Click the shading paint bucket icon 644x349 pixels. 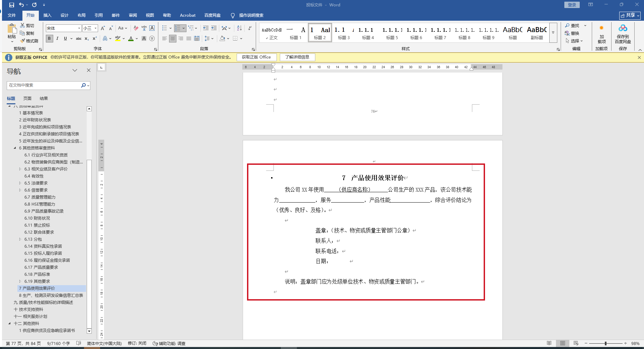pyautogui.click(x=222, y=38)
